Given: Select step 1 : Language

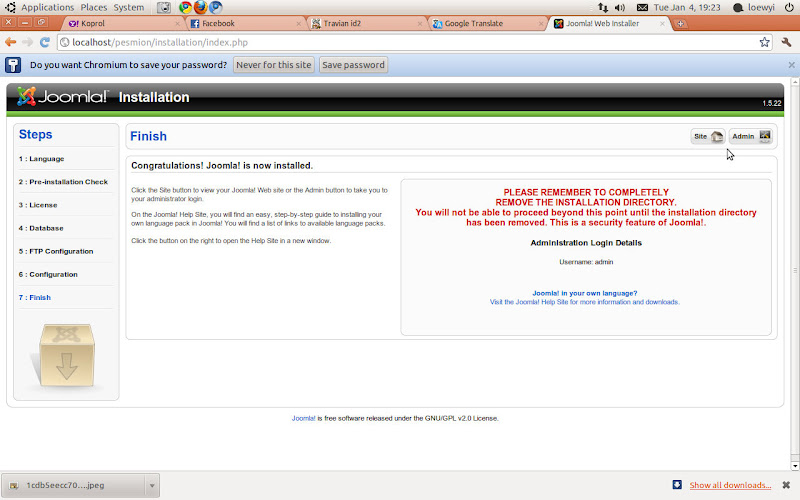Looking at the screenshot, I should coord(41,159).
